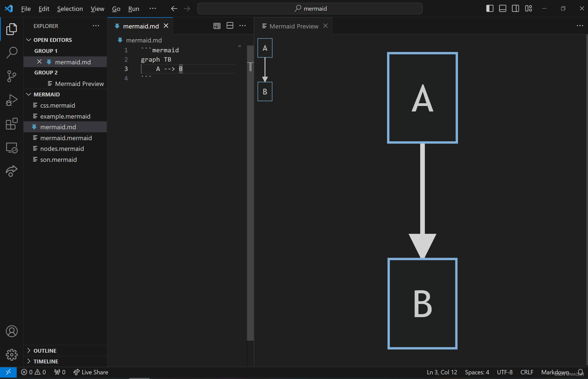Open the Edit menu
The image size is (588, 379).
(44, 8)
